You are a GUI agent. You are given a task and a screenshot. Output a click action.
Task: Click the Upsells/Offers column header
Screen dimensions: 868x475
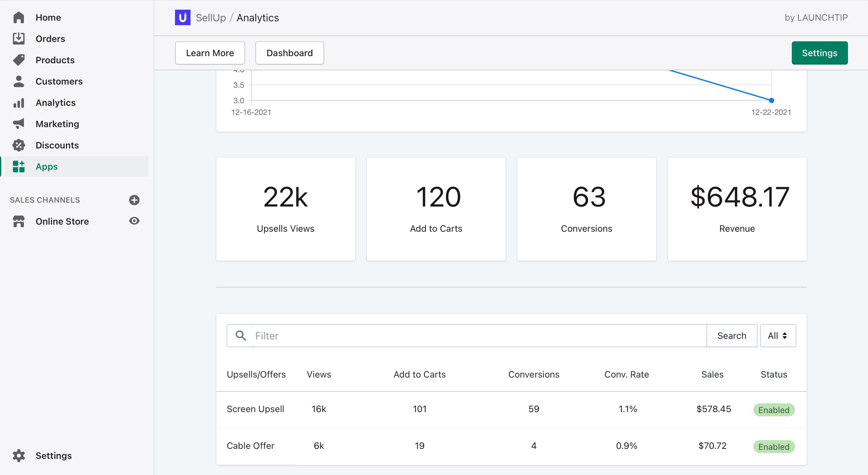[256, 374]
